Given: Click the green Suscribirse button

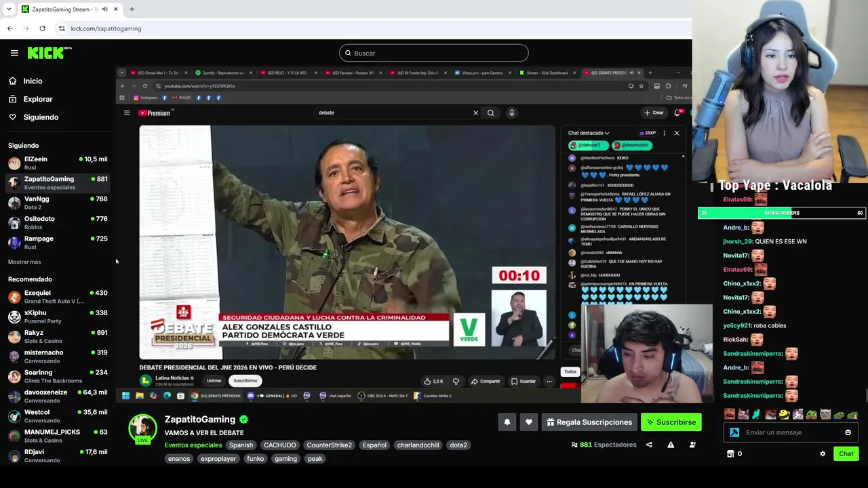Looking at the screenshot, I should tap(671, 422).
